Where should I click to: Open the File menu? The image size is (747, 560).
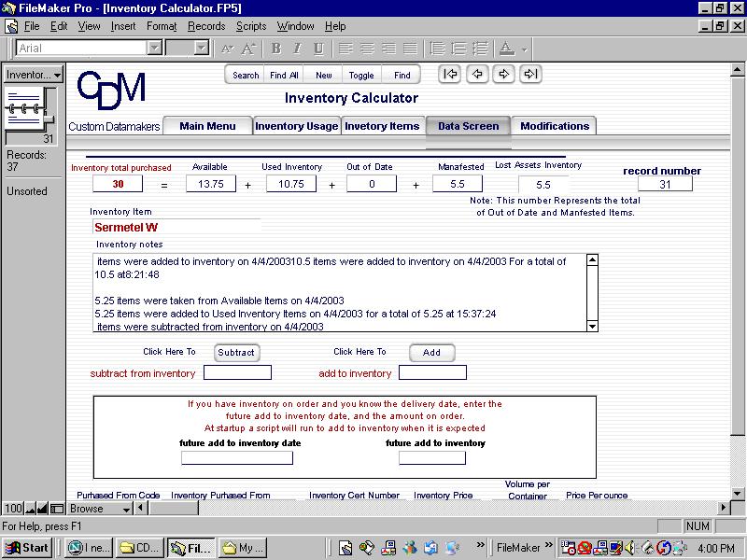(x=32, y=26)
